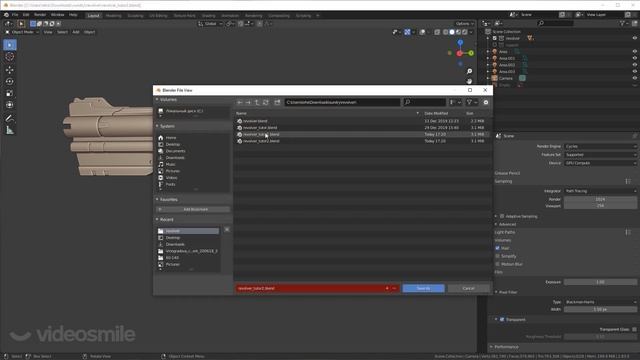Open Render Engine Cycles dropdown
Image resolution: width=640 pixels, height=360 pixels.
point(600,146)
